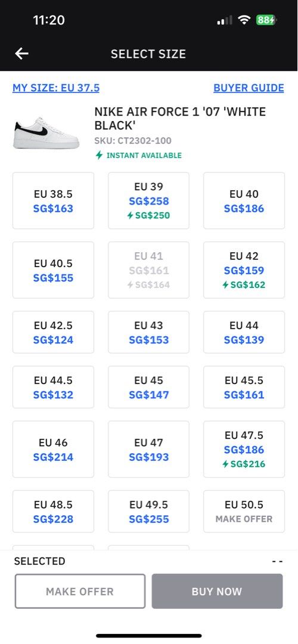Viewport: 298px width, 644px height.
Task: Tap the battery indicator in status bar
Action: 266,20
